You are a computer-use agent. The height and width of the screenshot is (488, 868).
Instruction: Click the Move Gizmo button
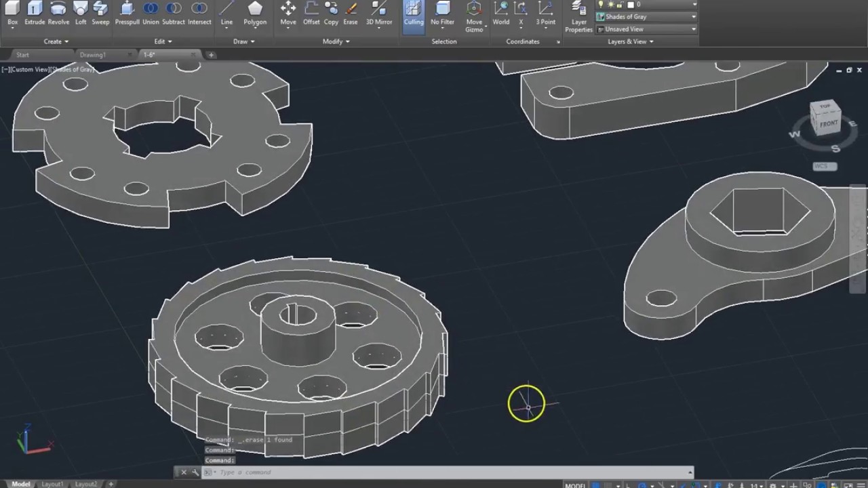[x=474, y=16]
